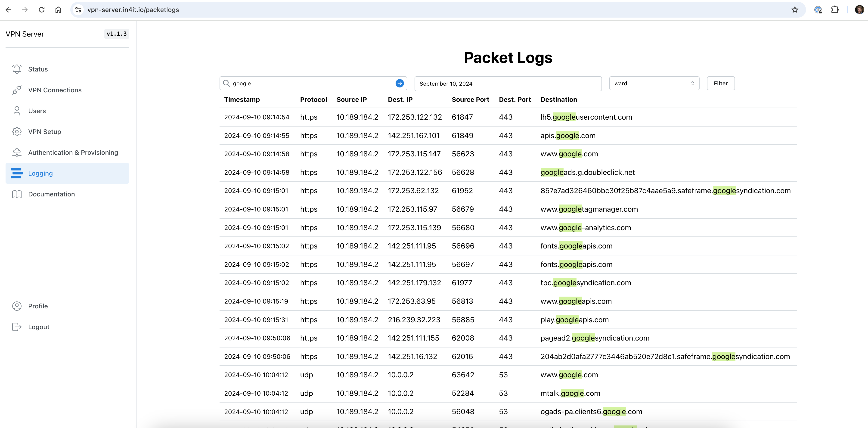Click the Logout arrow icon

point(17,327)
